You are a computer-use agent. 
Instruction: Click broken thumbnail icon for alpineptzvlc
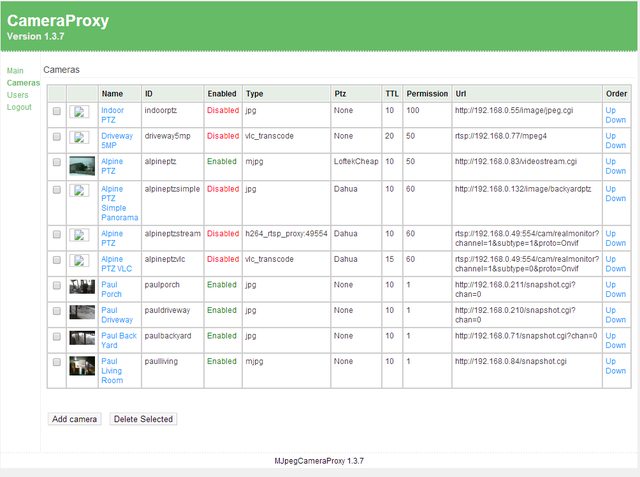[x=79, y=261]
